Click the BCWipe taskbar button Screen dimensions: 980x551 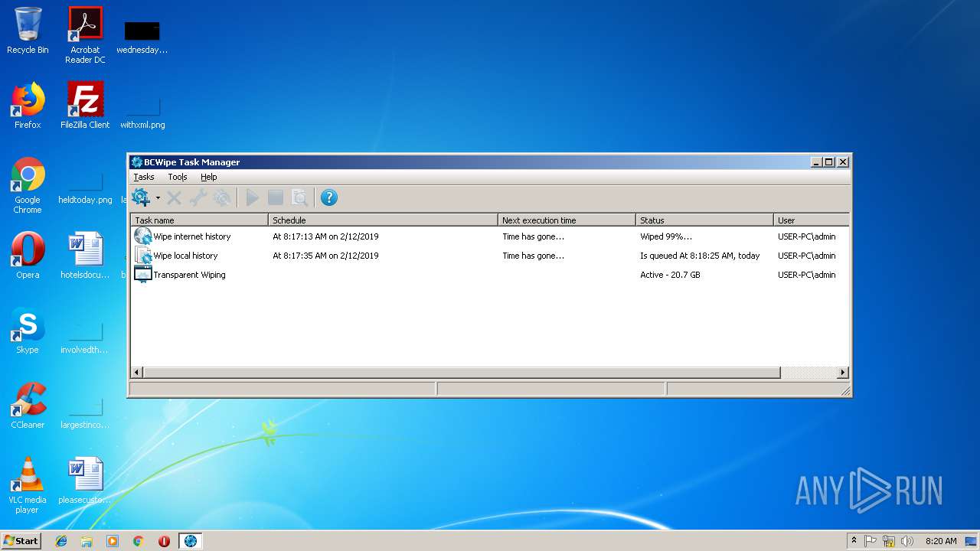pos(191,541)
